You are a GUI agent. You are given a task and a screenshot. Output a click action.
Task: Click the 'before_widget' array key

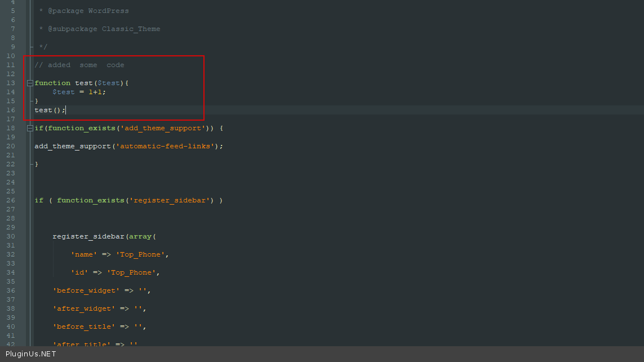click(86, 290)
